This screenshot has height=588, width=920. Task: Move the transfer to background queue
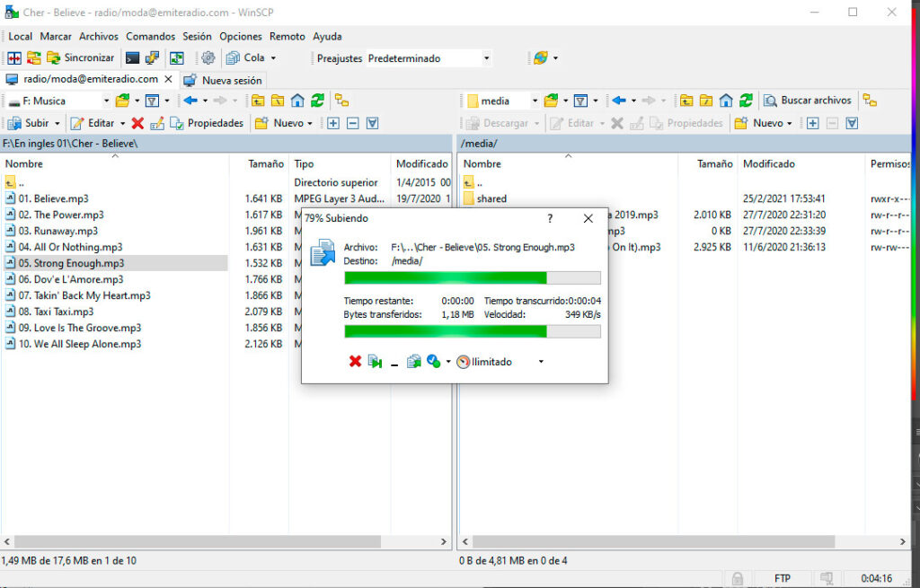413,362
